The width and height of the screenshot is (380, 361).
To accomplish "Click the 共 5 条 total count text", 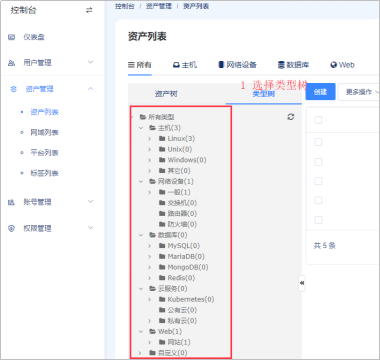I will click(325, 246).
